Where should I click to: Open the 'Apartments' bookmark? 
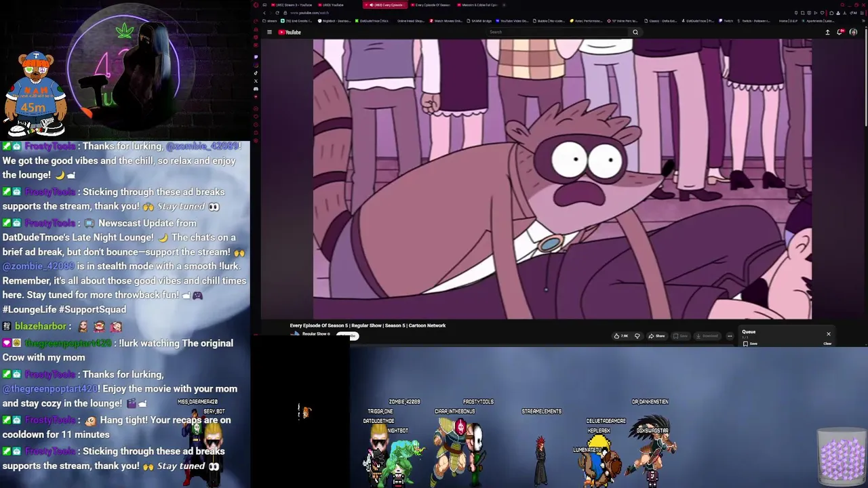coord(819,21)
